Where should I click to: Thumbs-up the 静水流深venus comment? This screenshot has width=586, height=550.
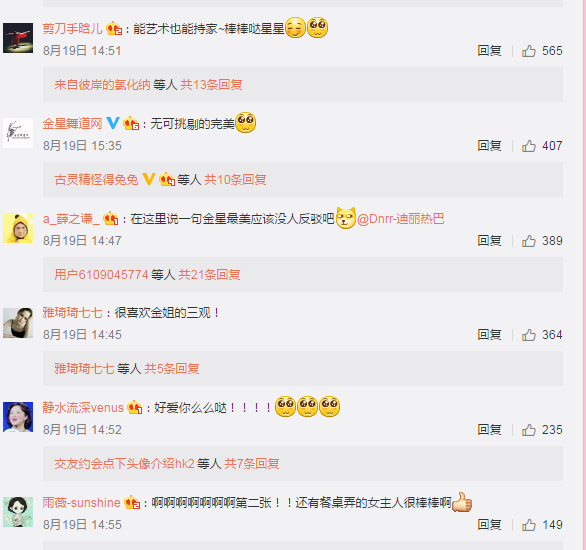(x=529, y=430)
